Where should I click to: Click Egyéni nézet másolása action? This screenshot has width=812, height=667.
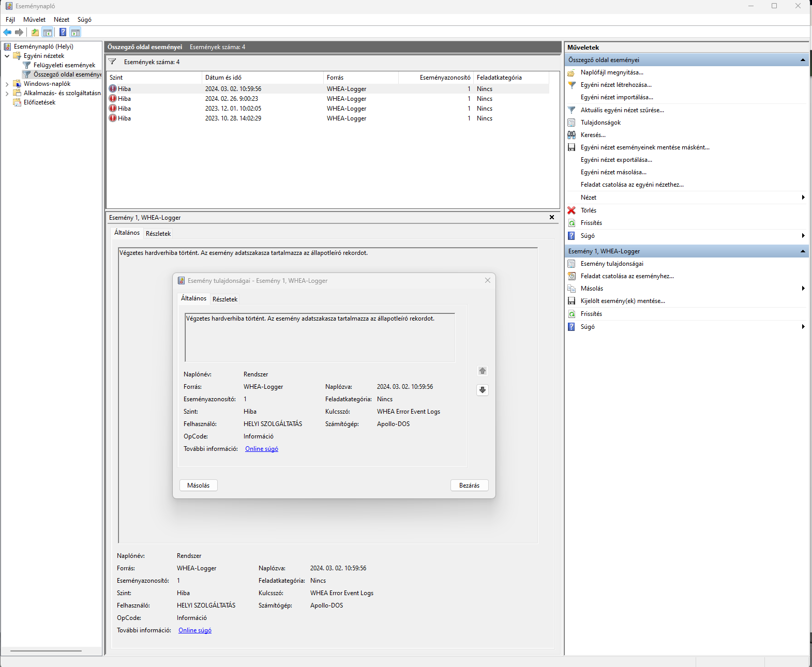(613, 172)
